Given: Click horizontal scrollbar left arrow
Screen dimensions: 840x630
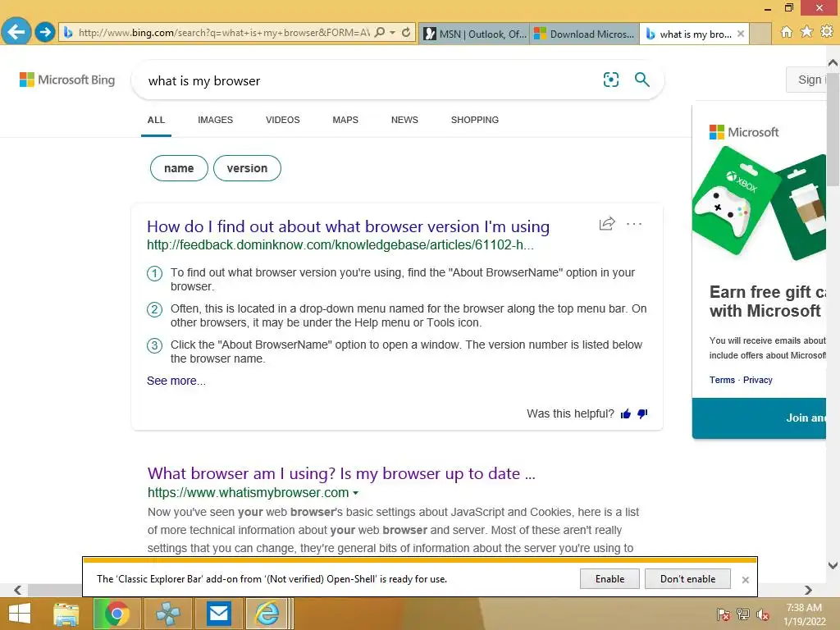Looking at the screenshot, I should coord(18,590).
